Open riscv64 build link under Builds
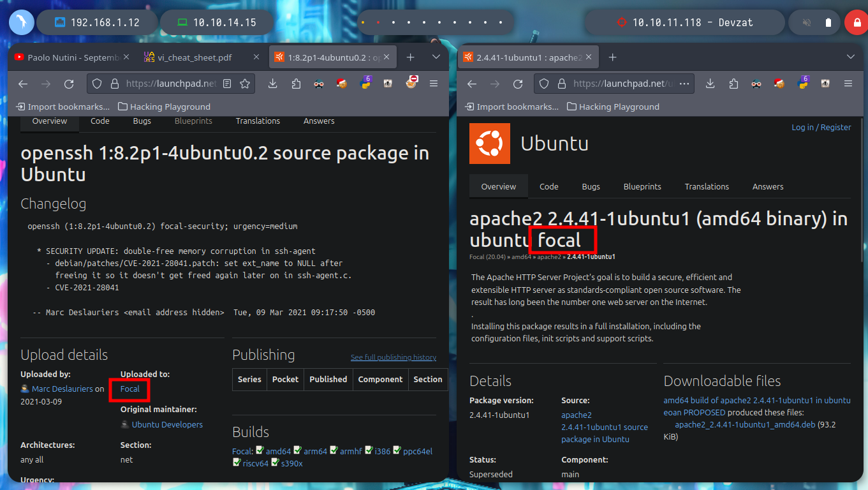The height and width of the screenshot is (490, 868). 255,463
